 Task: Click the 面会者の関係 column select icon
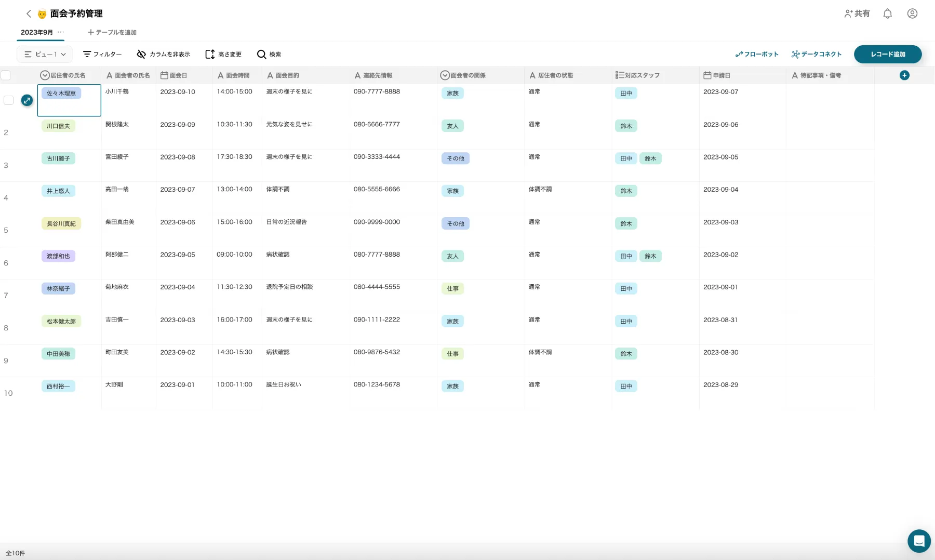coord(445,75)
